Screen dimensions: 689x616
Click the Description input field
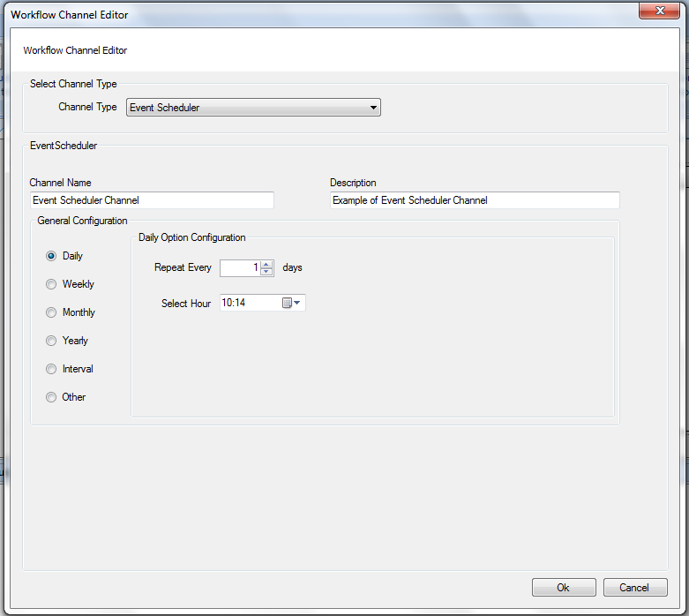coord(475,200)
